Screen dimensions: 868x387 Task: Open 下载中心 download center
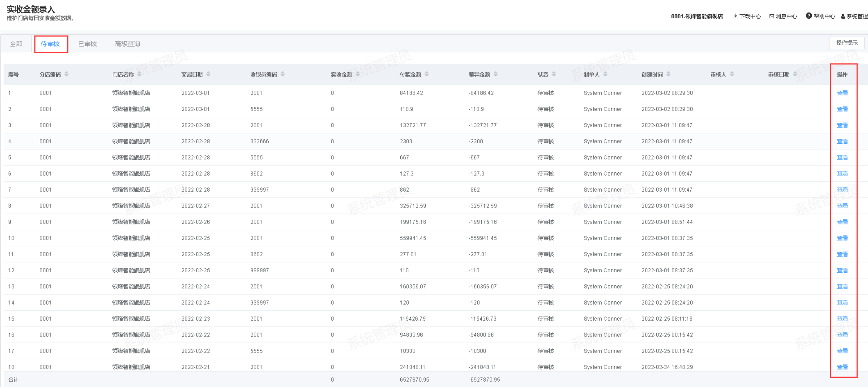[x=747, y=16]
